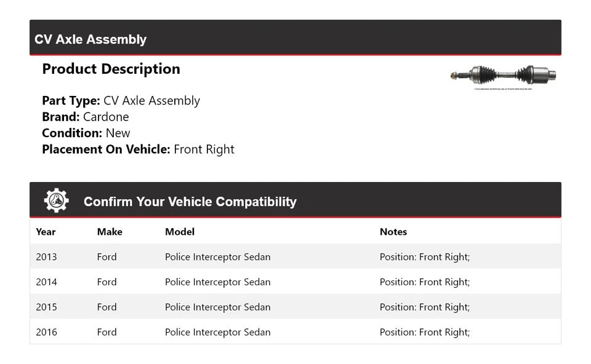Click the Brand: Cardone line
The height and width of the screenshot is (364, 591).
coord(86,117)
